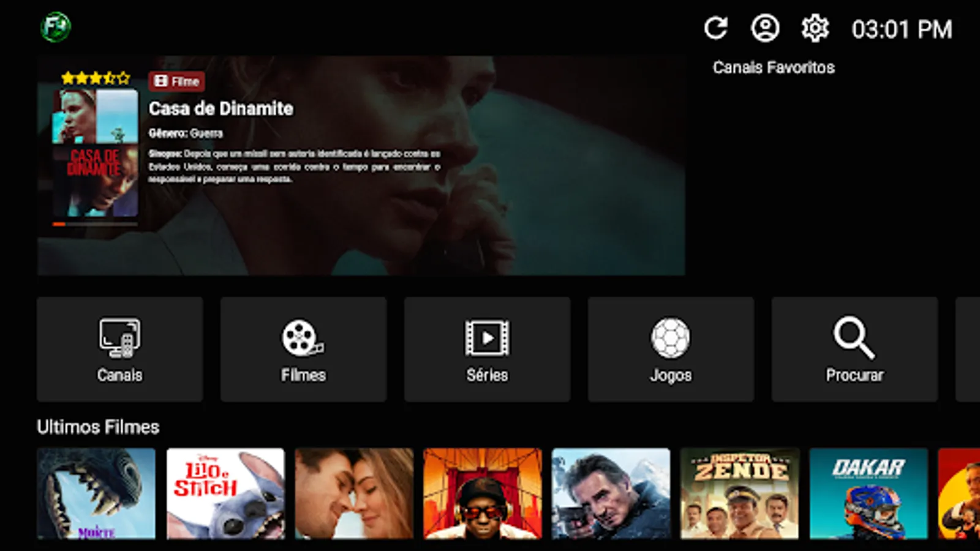The height and width of the screenshot is (551, 980).
Task: Open the Canais Favoritos section
Action: point(772,67)
